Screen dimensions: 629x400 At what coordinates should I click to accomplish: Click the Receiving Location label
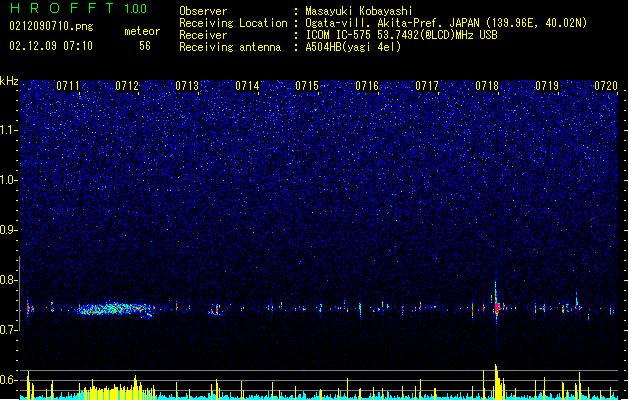pyautogui.click(x=233, y=23)
